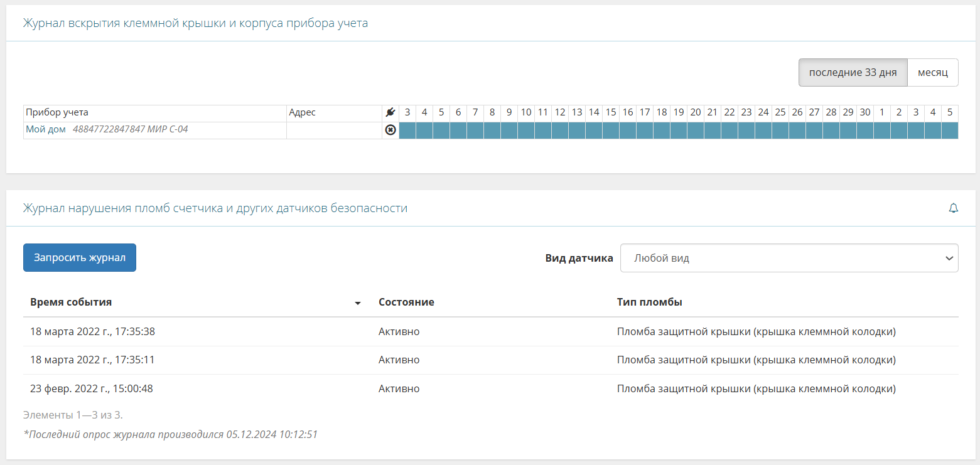Sort by the Время события column header
The image size is (980, 465).
(71, 302)
